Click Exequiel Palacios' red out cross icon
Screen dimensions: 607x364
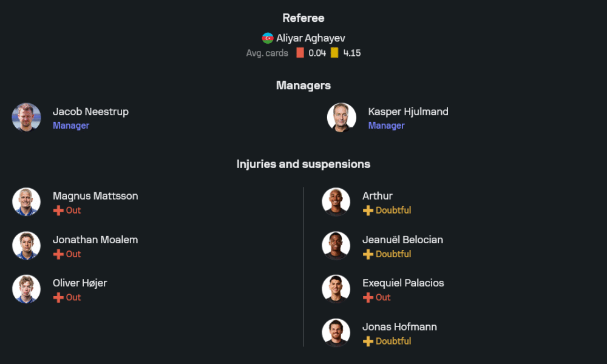click(368, 298)
